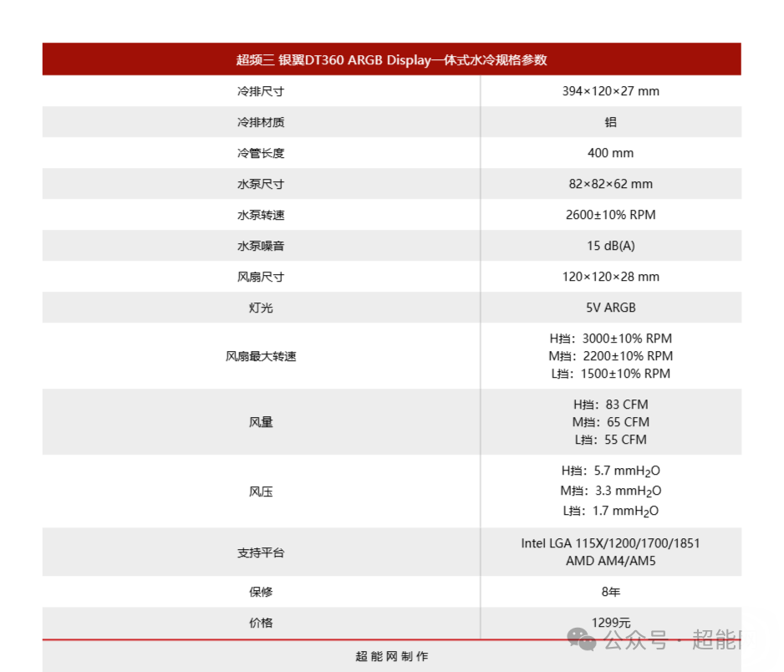Click M挡: 2200±10% RPM line

[x=610, y=356]
